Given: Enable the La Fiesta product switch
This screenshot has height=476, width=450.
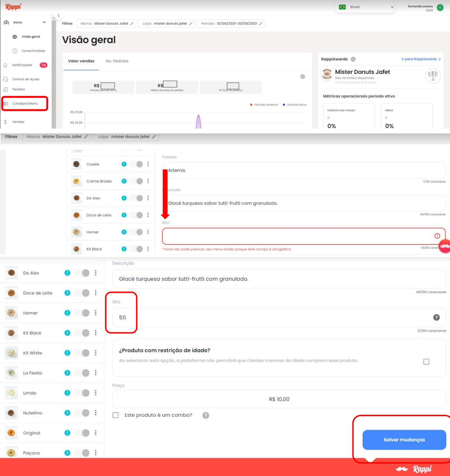Looking at the screenshot, I should pos(82,373).
